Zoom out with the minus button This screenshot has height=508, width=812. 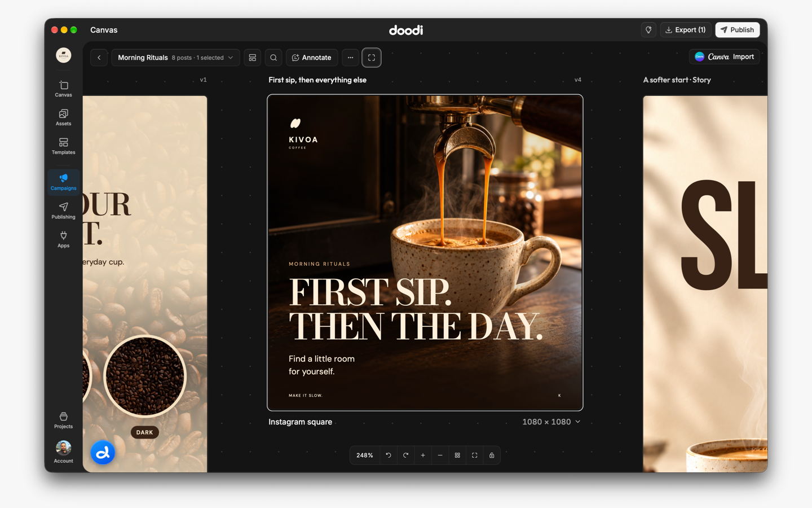pos(440,456)
